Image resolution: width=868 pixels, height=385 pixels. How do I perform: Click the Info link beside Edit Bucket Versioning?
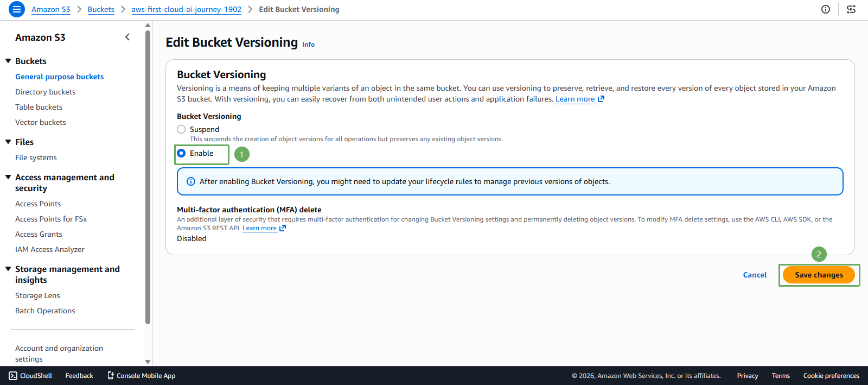308,45
